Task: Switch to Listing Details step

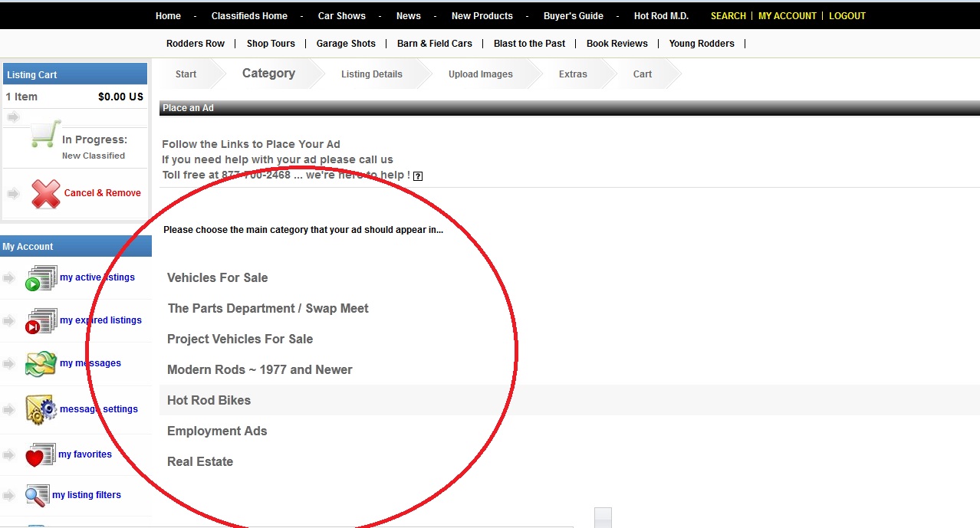Action: [x=371, y=74]
